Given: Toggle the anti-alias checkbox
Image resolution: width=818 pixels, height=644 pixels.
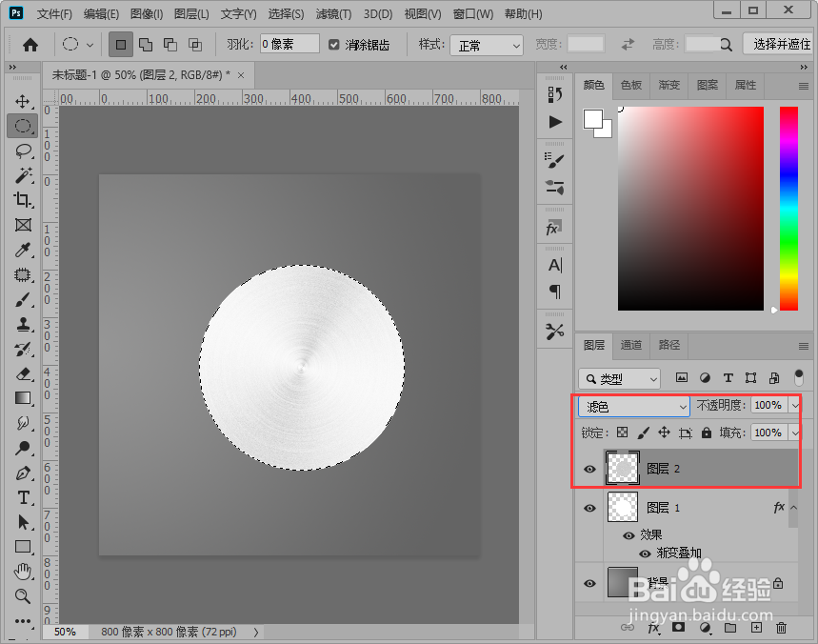Looking at the screenshot, I should (x=334, y=45).
